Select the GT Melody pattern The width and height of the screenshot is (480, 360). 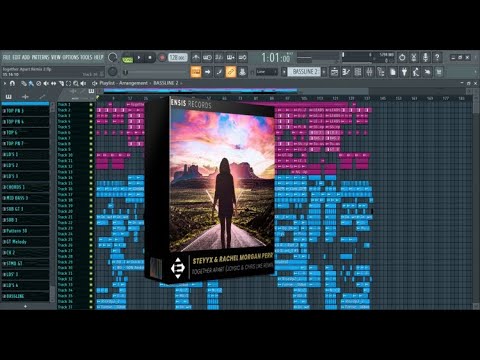(25, 242)
